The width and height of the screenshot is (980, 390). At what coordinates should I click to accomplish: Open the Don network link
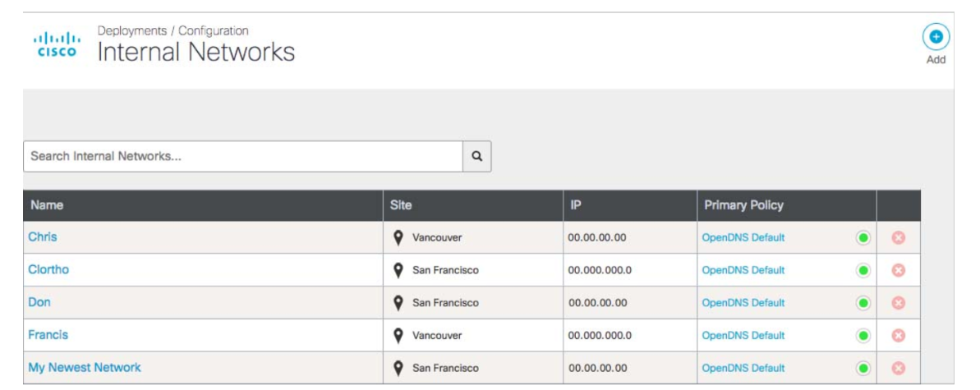pyautogui.click(x=39, y=302)
